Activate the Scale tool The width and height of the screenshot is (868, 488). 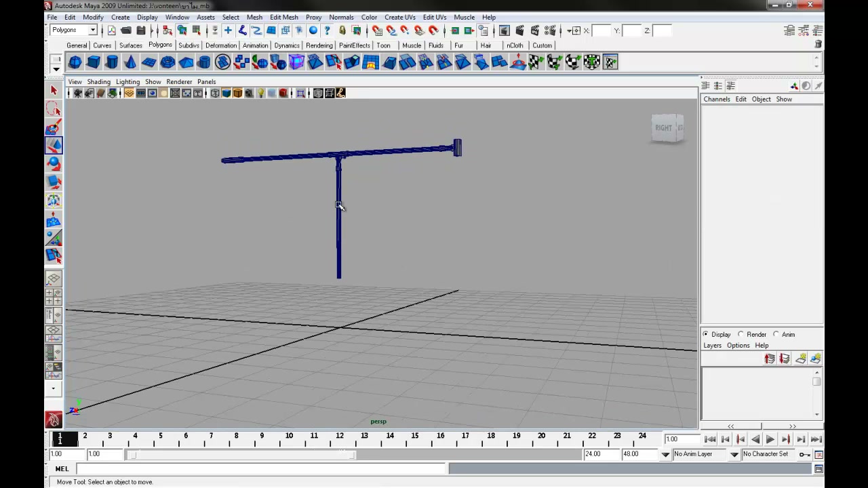point(54,182)
